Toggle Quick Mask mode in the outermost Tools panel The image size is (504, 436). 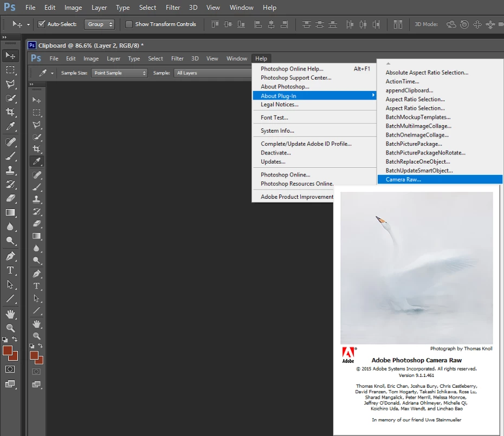[10, 369]
